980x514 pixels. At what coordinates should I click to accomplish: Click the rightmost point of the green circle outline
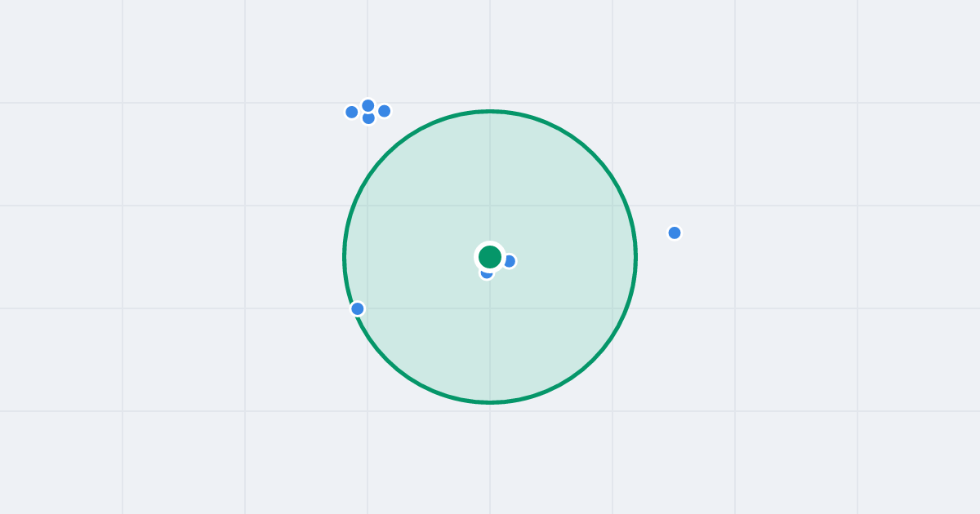pos(635,257)
